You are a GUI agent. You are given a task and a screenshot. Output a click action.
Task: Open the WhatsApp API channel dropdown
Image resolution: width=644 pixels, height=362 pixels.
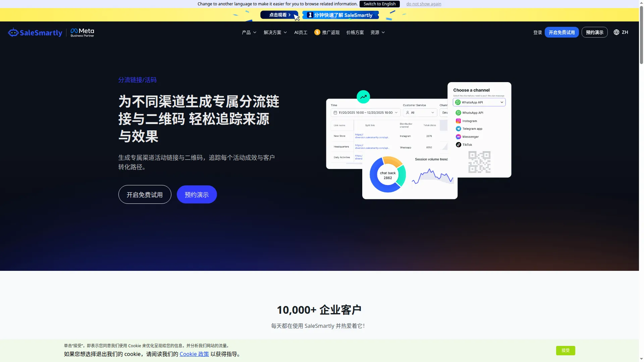point(479,102)
